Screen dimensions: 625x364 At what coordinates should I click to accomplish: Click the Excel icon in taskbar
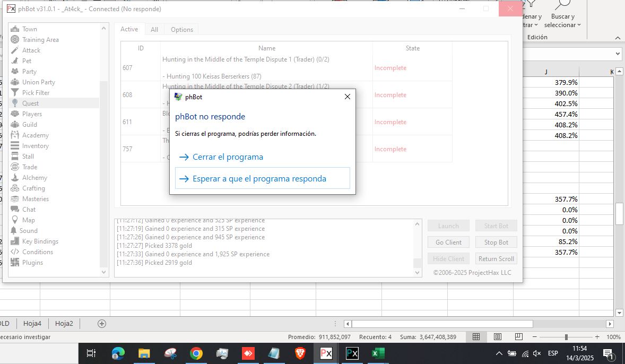[378, 353]
